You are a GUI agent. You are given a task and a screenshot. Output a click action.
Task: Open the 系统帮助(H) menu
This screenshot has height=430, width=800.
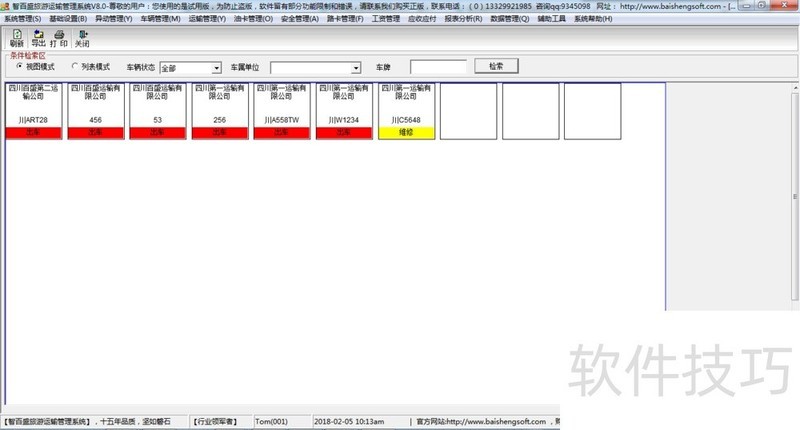pyautogui.click(x=594, y=19)
